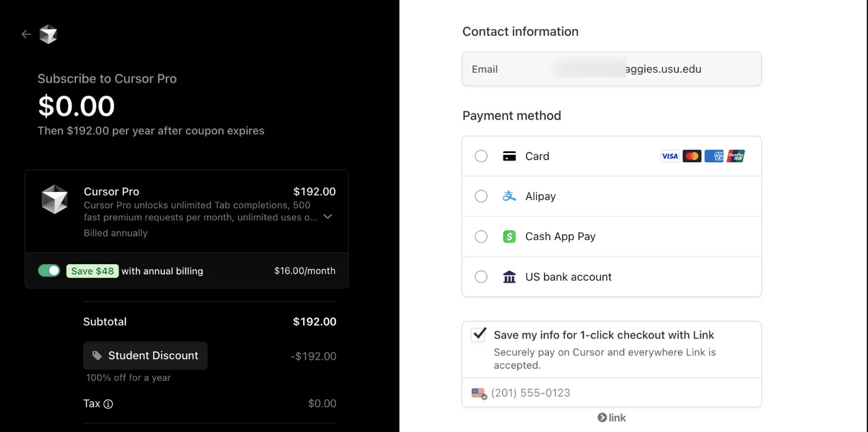
Task: Uncheck Save my info for 1-click checkout
Action: tap(478, 334)
